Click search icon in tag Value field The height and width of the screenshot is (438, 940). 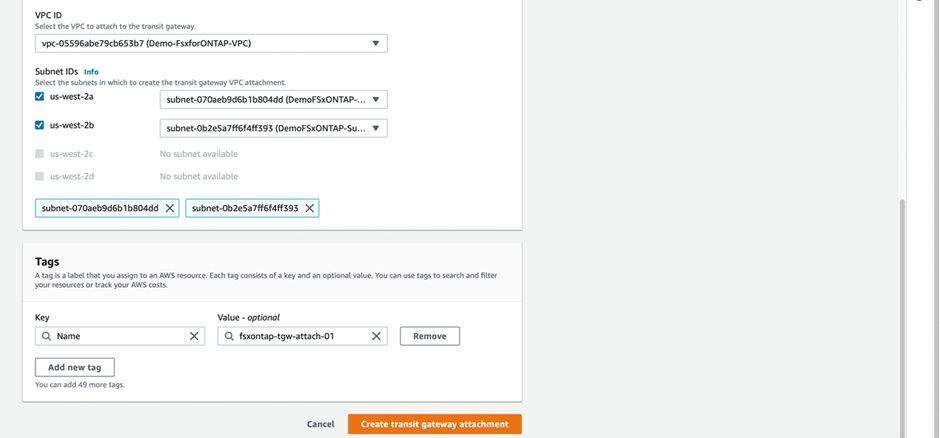pyautogui.click(x=229, y=336)
